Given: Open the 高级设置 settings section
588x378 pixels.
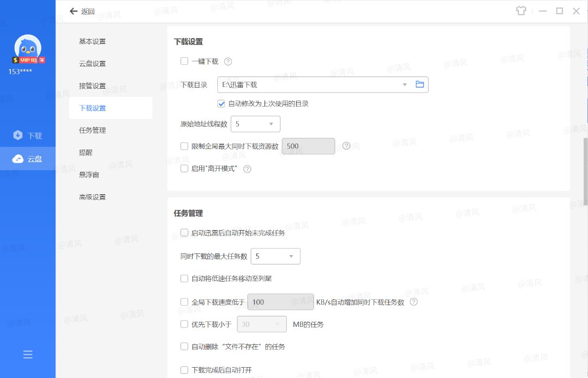Looking at the screenshot, I should [93, 197].
